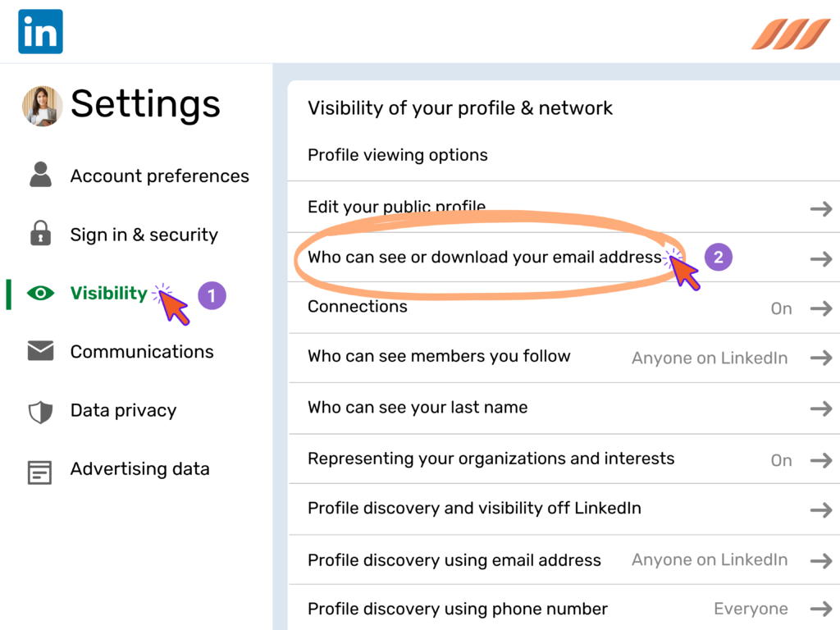Click the Sign in & security lock icon

tap(39, 234)
